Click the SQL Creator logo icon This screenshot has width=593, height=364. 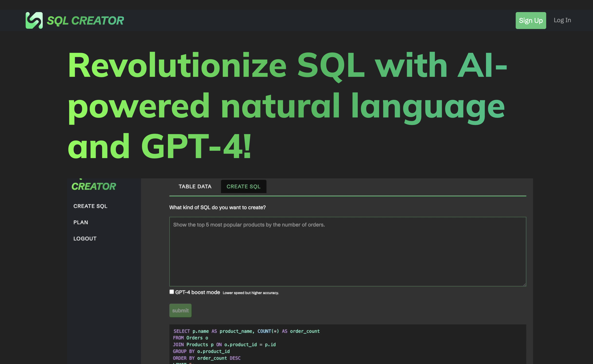click(34, 21)
